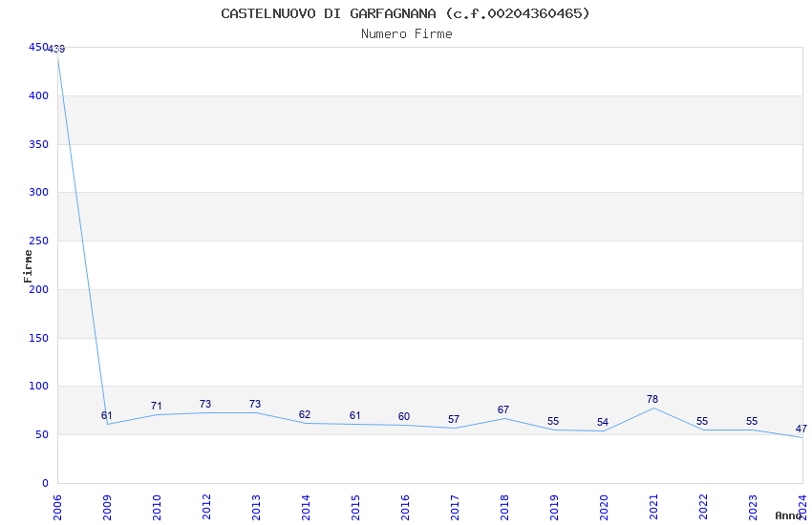Screen dimensions: 812x525
Task: Click the data label 67
Action: pyautogui.click(x=503, y=410)
